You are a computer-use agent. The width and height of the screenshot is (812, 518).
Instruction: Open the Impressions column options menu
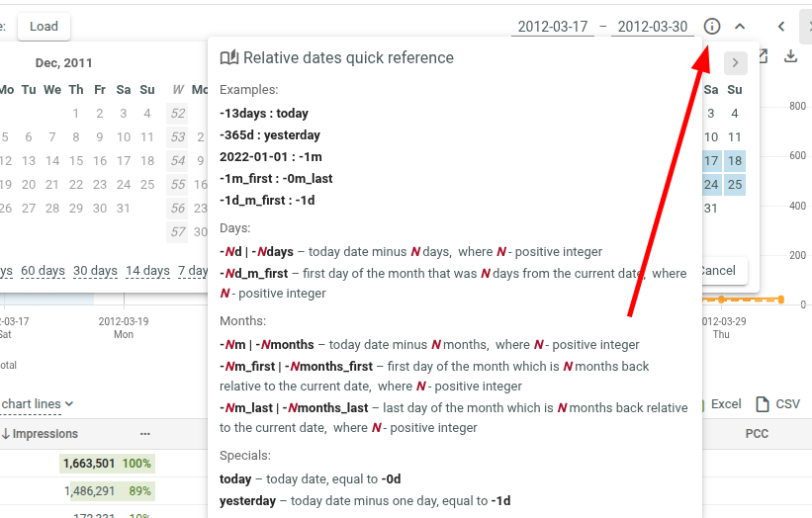[144, 434]
